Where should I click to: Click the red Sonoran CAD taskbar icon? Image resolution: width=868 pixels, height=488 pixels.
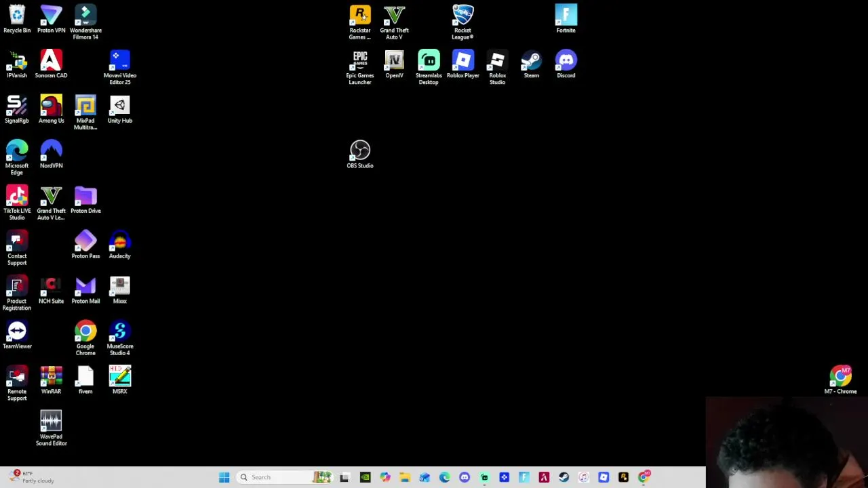(544, 477)
